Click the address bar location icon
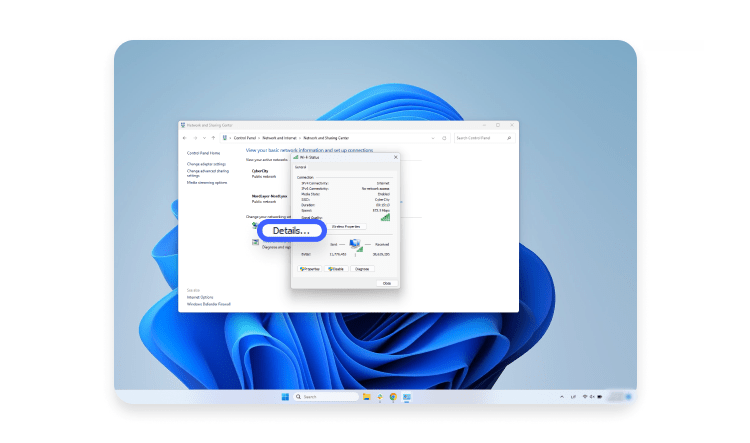 pos(225,138)
